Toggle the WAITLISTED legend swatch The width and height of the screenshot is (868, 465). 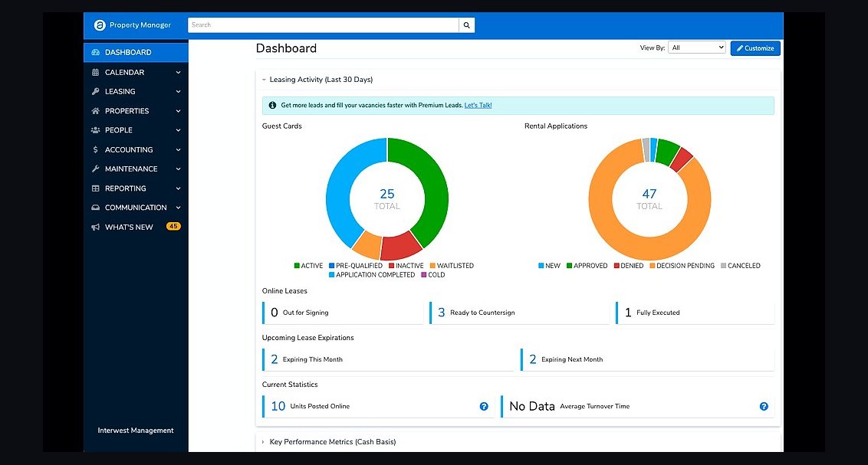(x=433, y=266)
